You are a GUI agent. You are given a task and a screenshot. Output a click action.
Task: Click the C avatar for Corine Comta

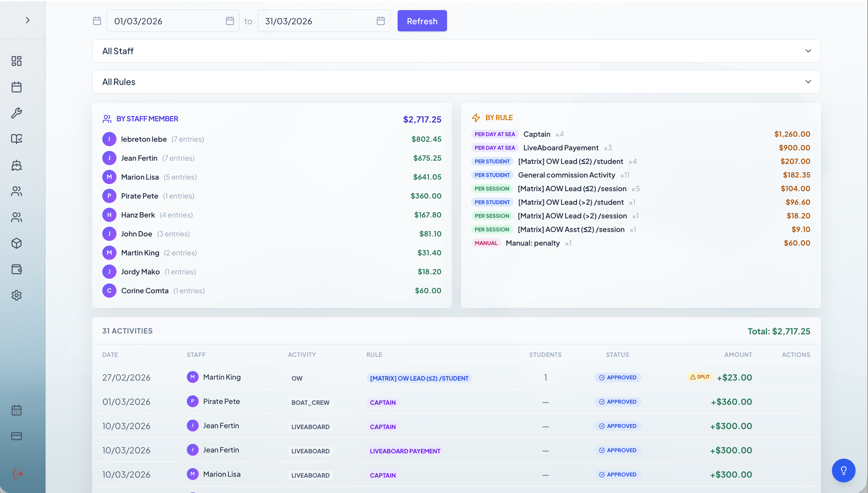click(x=109, y=291)
